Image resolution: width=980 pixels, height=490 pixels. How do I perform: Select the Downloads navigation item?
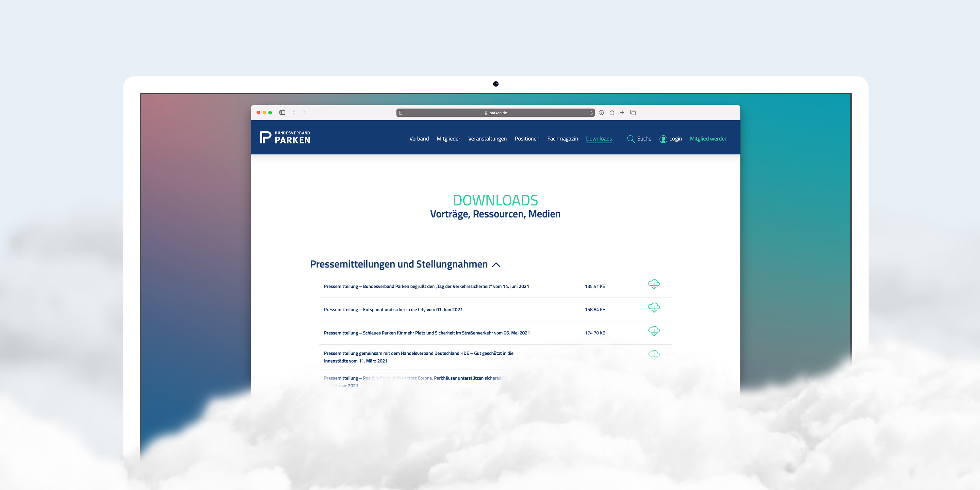(x=599, y=139)
